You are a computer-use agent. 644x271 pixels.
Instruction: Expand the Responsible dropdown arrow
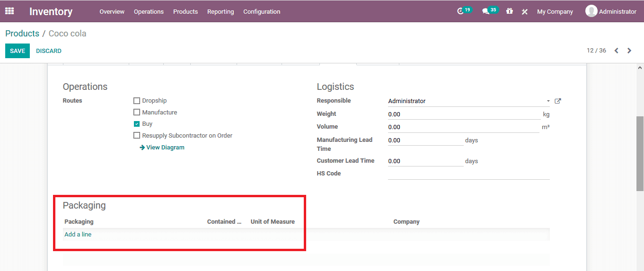point(548,101)
